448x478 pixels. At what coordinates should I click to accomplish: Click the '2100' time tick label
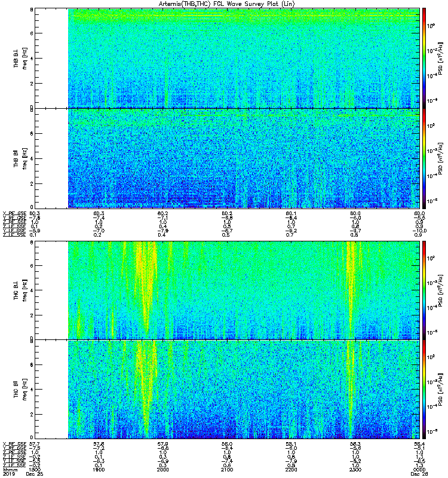coord(227,470)
